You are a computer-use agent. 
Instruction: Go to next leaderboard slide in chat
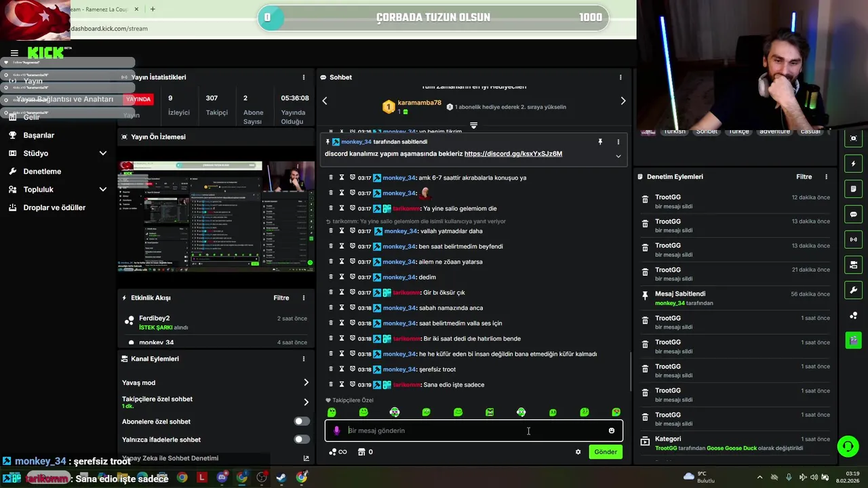(623, 101)
